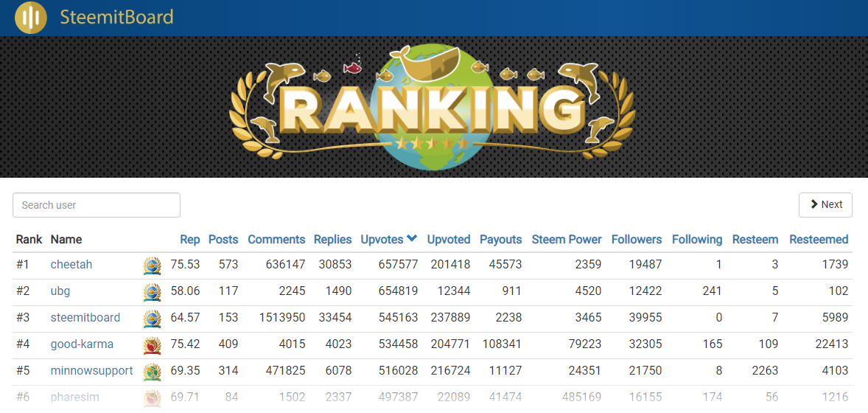
Task: Click the cheetah row award badge icon
Action: (x=152, y=265)
